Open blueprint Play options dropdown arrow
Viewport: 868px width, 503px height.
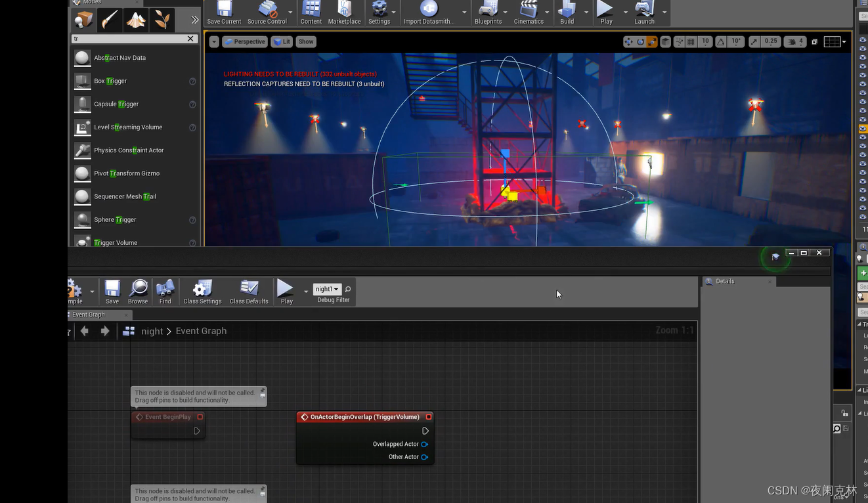click(305, 292)
